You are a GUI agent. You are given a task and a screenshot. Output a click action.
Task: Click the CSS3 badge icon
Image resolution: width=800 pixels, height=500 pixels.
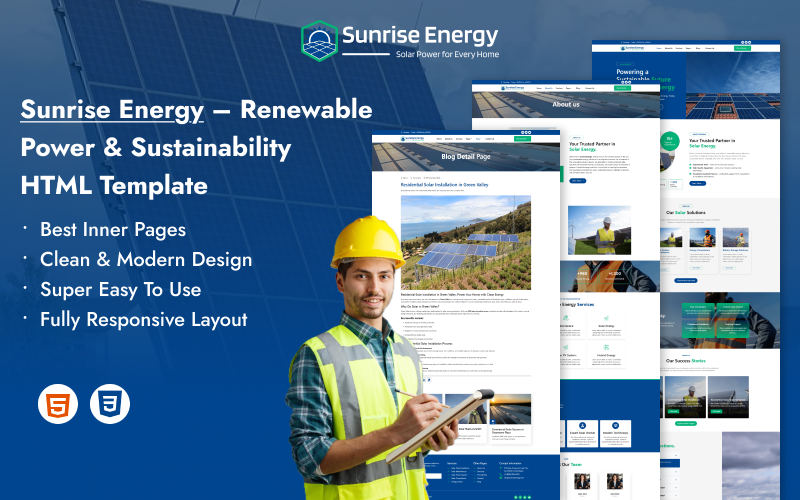[x=110, y=404]
